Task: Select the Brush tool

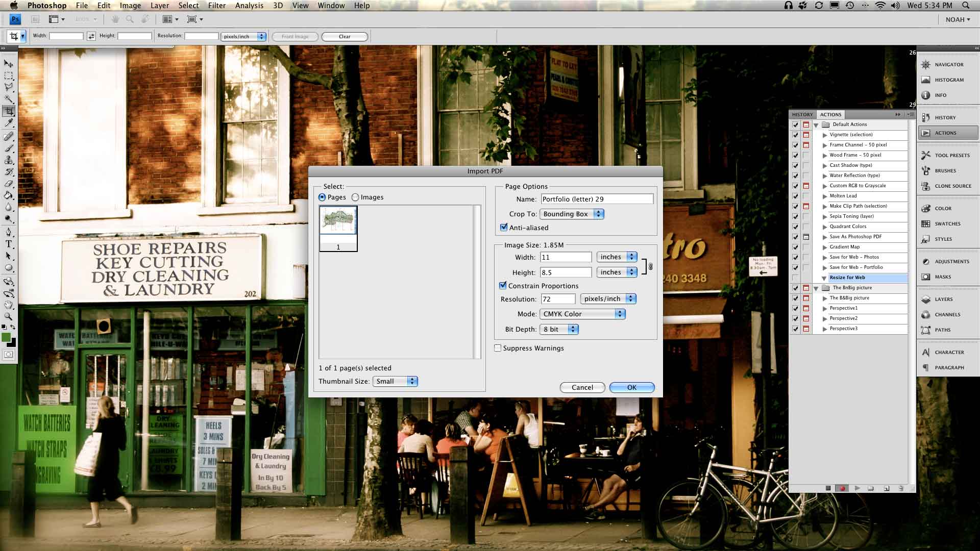Action: 9,148
